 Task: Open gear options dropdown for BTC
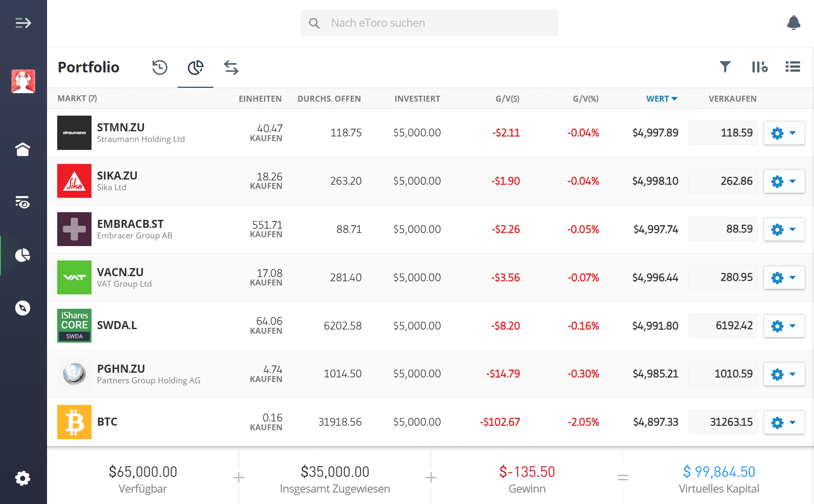click(784, 423)
